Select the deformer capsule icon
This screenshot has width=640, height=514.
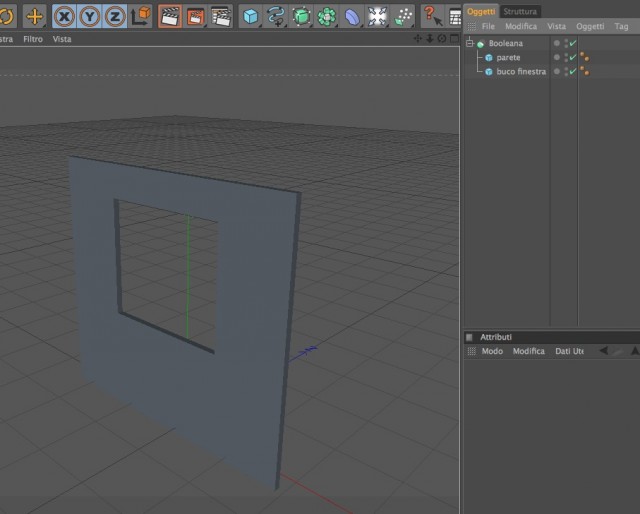click(352, 16)
